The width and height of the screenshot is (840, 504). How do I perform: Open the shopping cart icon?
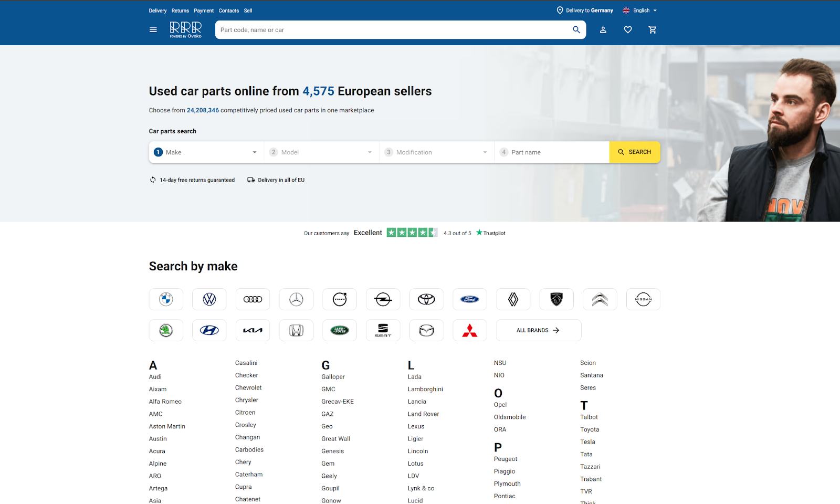pyautogui.click(x=653, y=30)
